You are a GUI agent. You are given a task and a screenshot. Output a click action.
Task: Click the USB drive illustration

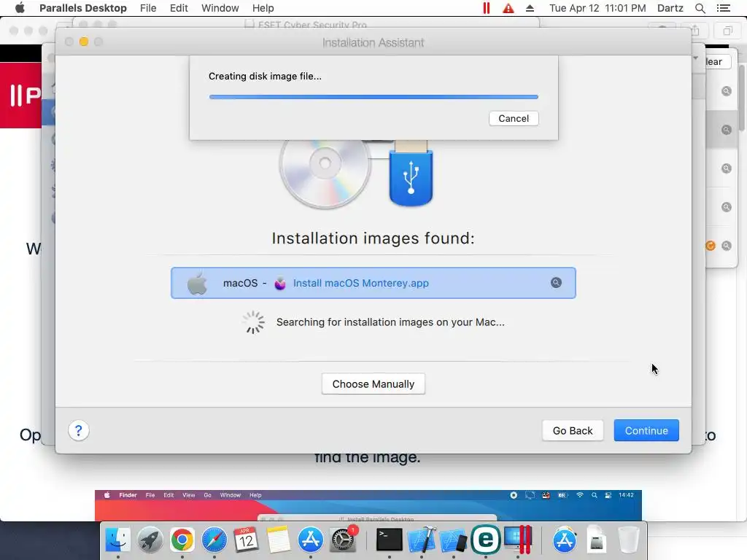coord(411,174)
